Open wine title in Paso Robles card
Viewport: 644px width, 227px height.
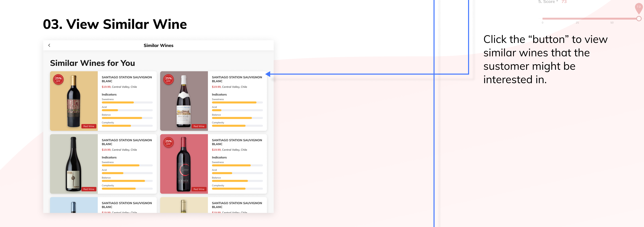(x=127, y=79)
